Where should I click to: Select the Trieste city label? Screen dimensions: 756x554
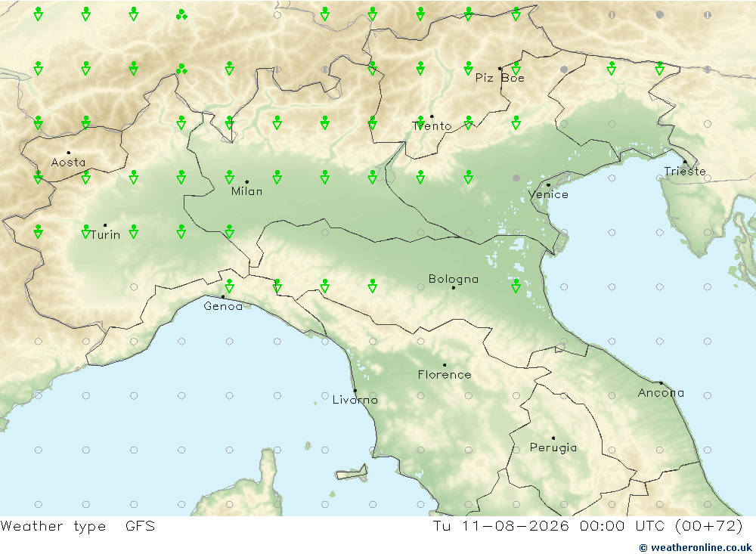685,171
